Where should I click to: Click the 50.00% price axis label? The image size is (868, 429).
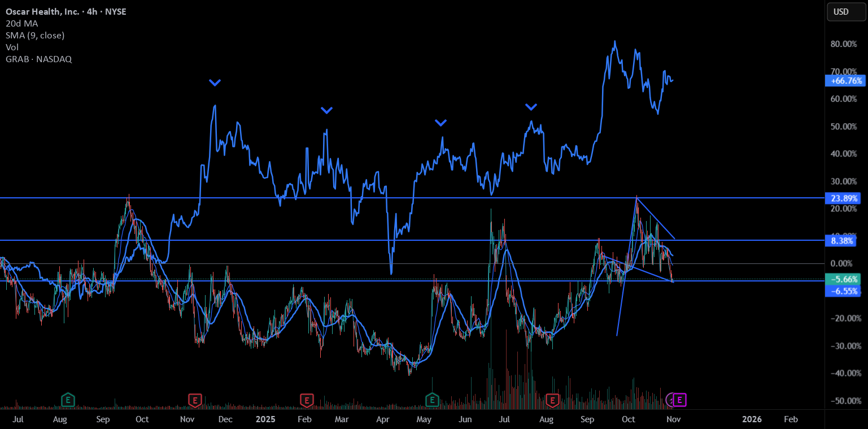tap(845, 127)
